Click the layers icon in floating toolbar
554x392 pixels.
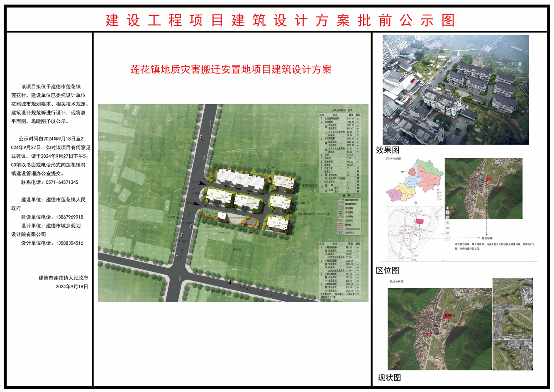click(447, 212)
